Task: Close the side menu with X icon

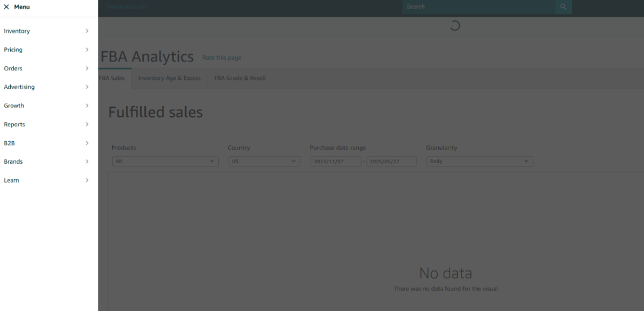Action: point(7,7)
